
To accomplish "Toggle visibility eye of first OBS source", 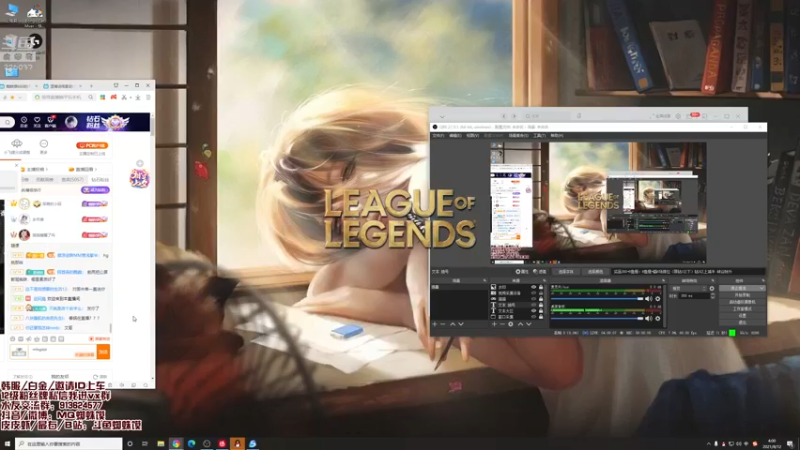I will [534, 287].
